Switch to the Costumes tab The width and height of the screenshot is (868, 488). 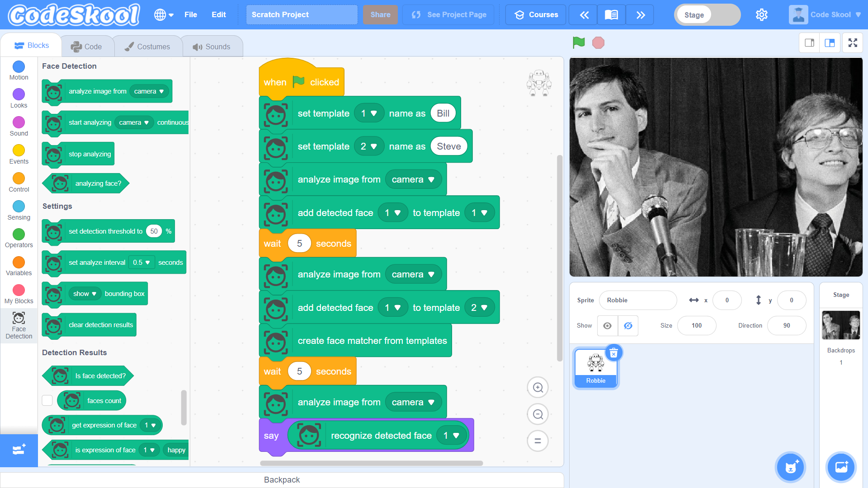147,47
